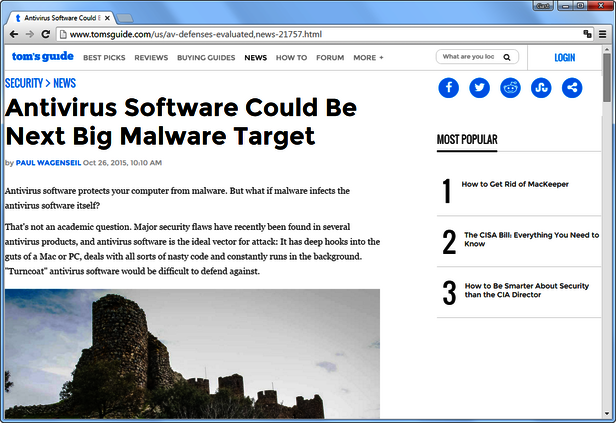Viewport: 616px width, 423px height.
Task: Share via the StumbleUpon icon
Action: pyautogui.click(x=542, y=87)
